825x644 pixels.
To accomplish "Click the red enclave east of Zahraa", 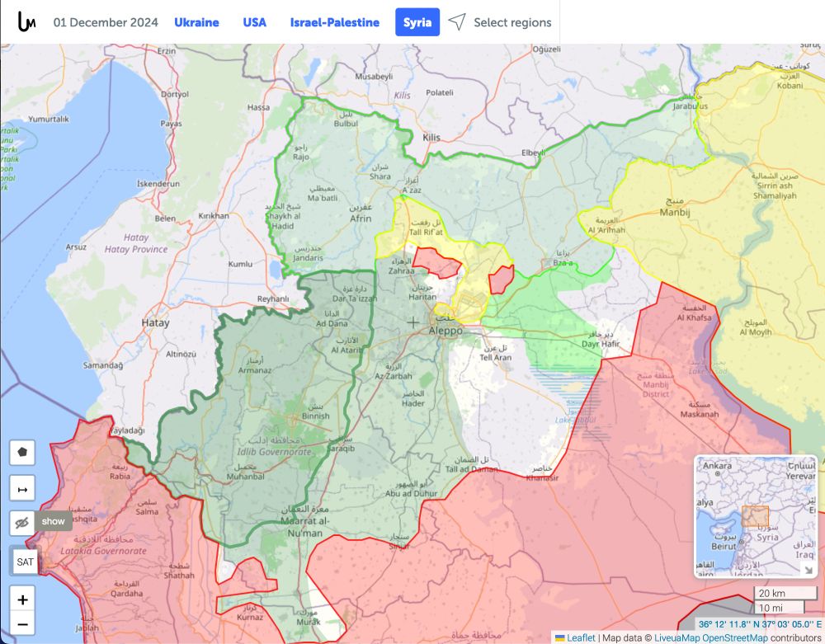I will coord(436,262).
